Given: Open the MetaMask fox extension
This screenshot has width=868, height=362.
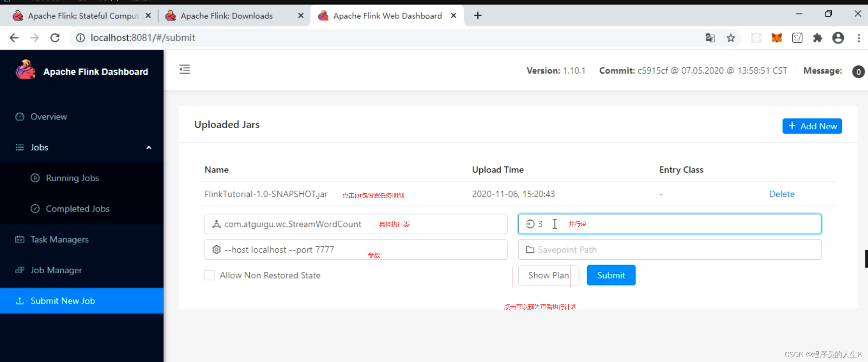Looking at the screenshot, I should pos(777,38).
